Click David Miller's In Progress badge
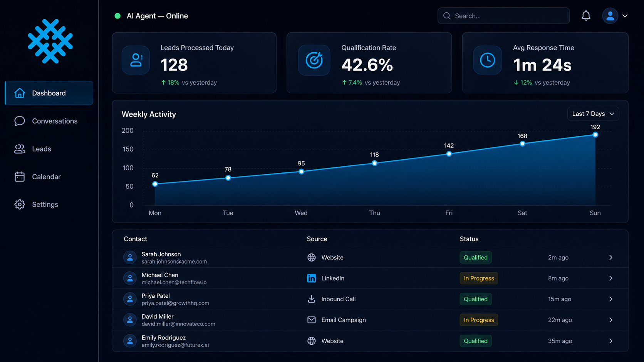 479,320
